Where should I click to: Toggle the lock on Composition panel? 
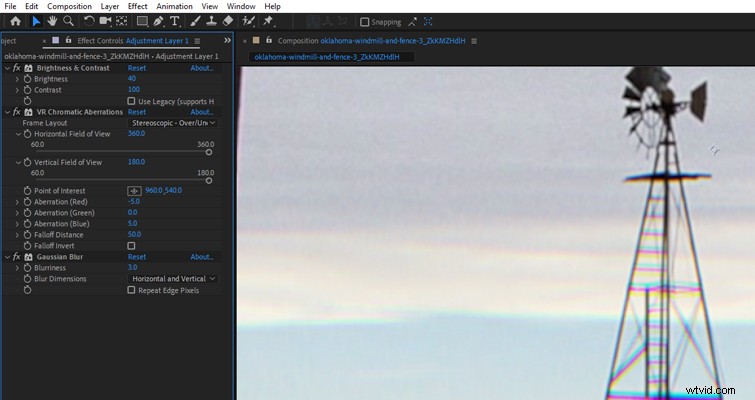(x=269, y=40)
